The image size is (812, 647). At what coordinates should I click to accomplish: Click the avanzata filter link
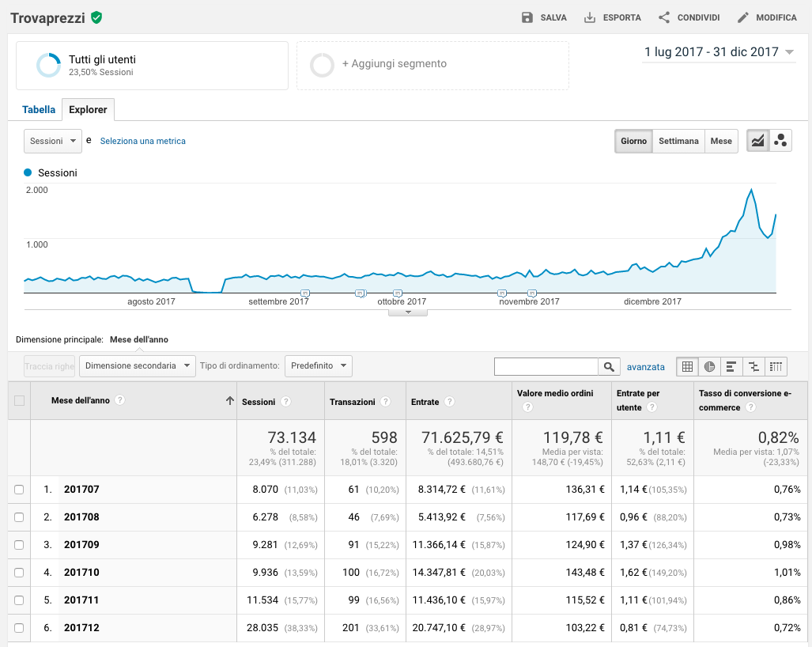[646, 367]
